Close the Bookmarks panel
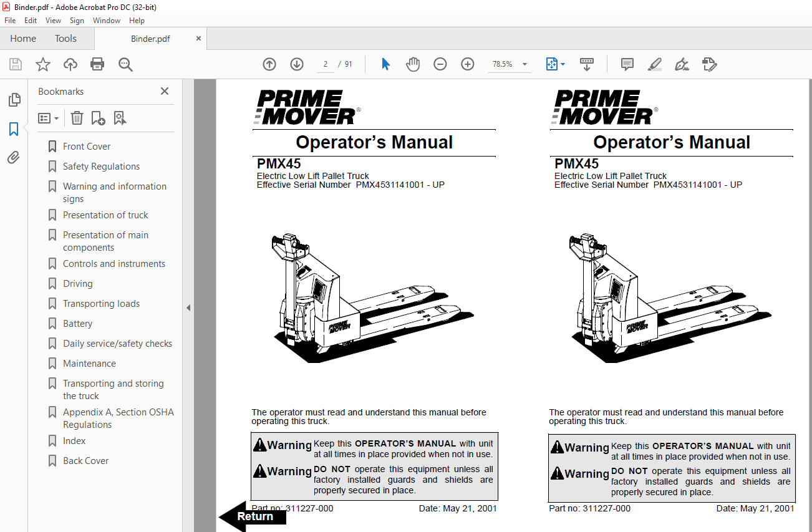 pyautogui.click(x=165, y=91)
